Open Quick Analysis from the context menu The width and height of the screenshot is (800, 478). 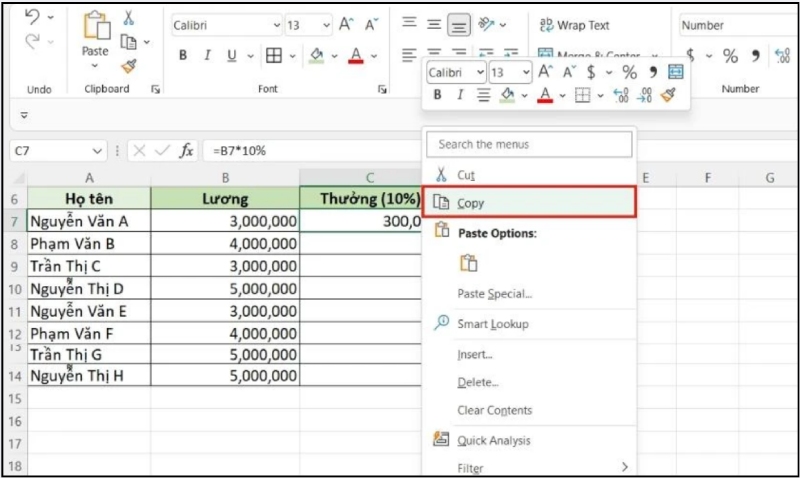494,440
